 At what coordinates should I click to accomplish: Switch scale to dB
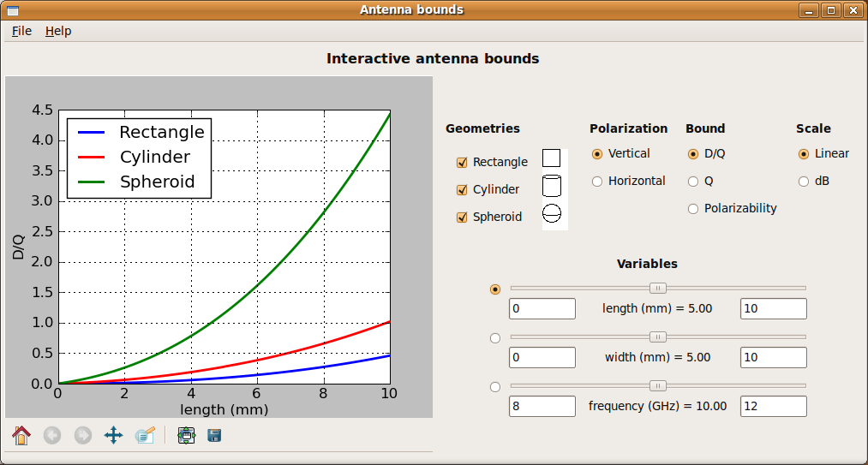click(804, 182)
